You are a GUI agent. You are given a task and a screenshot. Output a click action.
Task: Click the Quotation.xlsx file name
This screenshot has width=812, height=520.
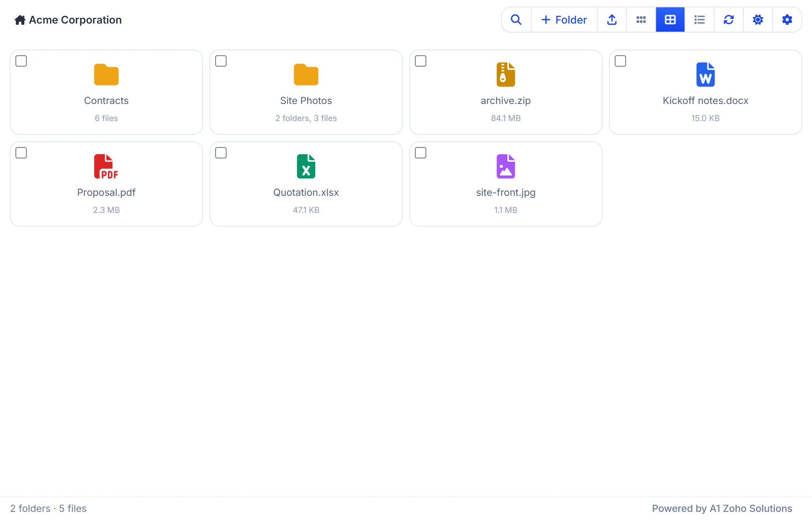(306, 193)
